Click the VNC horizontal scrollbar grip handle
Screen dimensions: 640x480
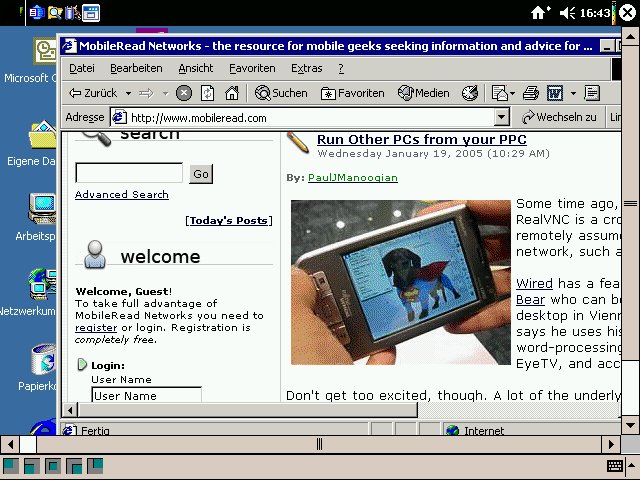point(319,444)
